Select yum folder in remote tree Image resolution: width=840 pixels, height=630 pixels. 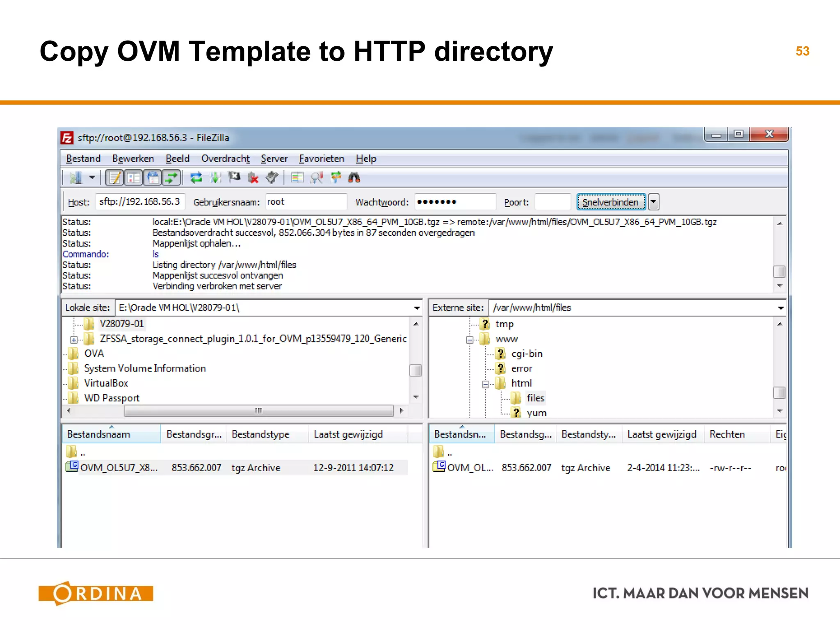[x=536, y=413]
